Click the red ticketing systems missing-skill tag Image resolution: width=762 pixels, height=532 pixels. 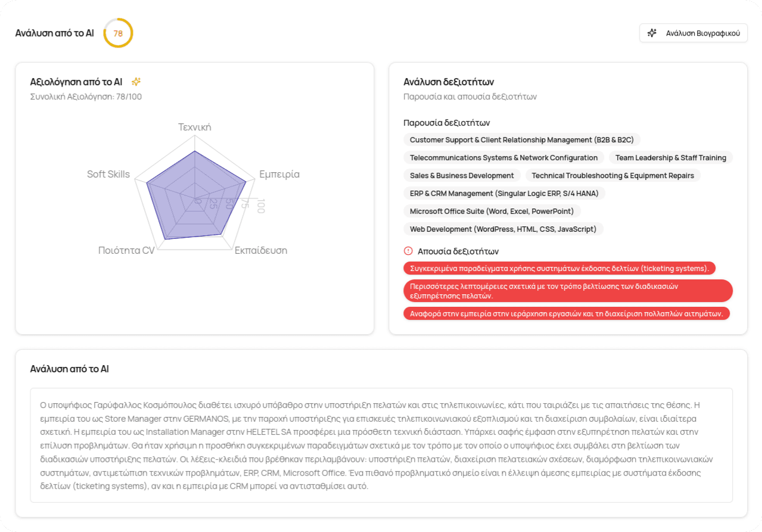pos(559,269)
